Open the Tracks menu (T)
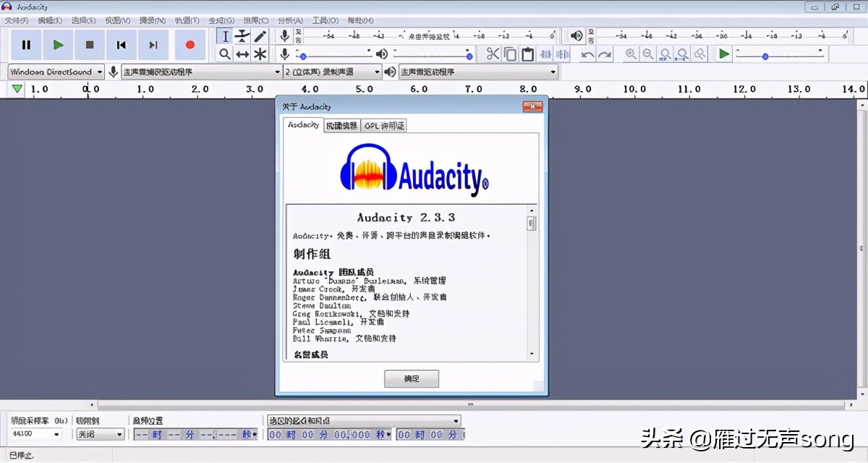Image resolution: width=868 pixels, height=463 pixels. (x=187, y=20)
